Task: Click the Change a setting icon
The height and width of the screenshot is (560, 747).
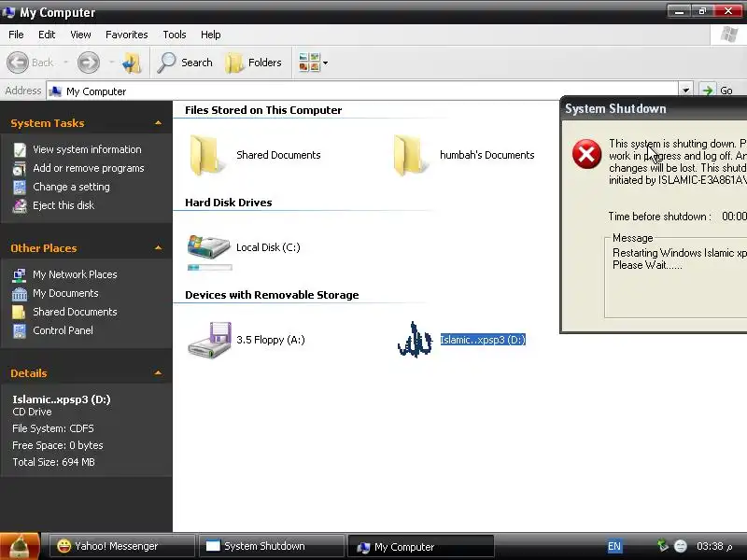Action: pyautogui.click(x=20, y=188)
